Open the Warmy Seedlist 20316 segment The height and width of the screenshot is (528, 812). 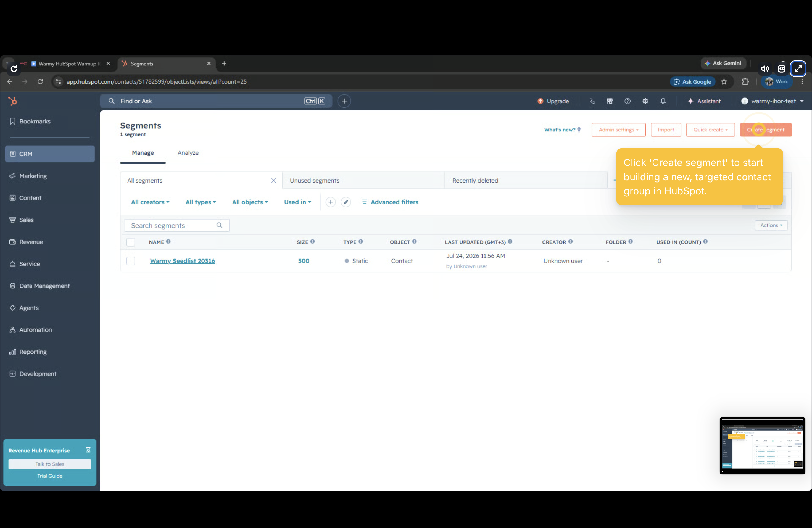(x=183, y=261)
